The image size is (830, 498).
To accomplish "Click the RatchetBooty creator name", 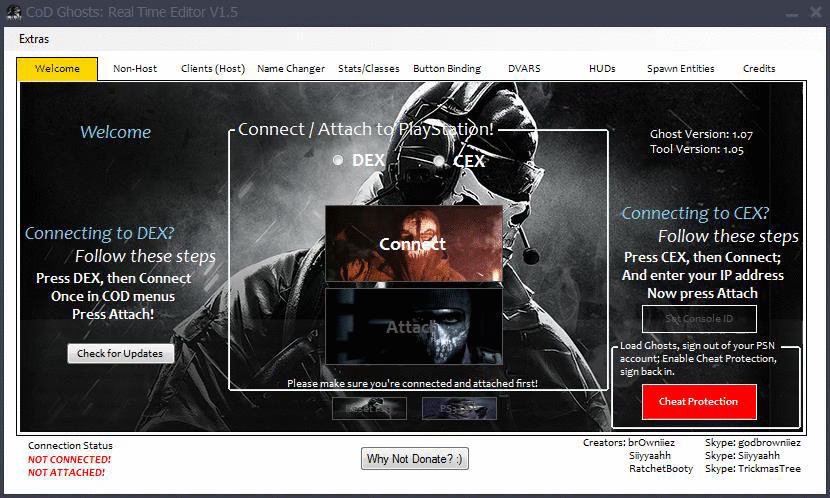I will click(x=661, y=468).
